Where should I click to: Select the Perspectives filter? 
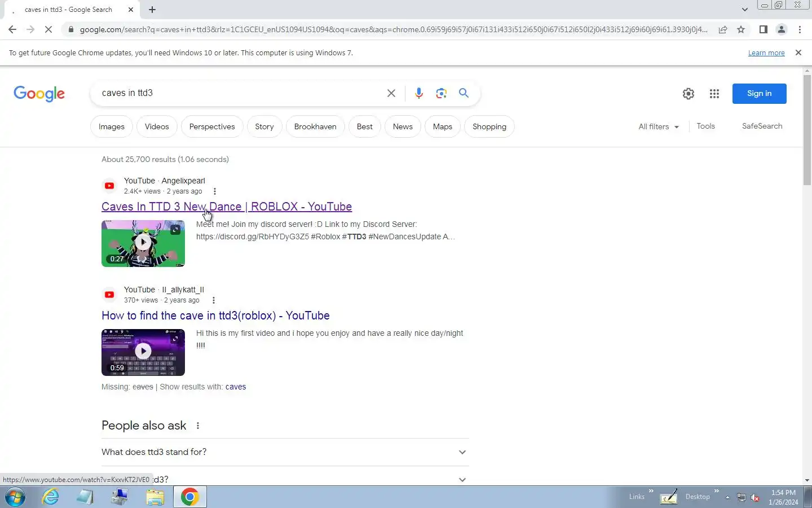pyautogui.click(x=212, y=126)
